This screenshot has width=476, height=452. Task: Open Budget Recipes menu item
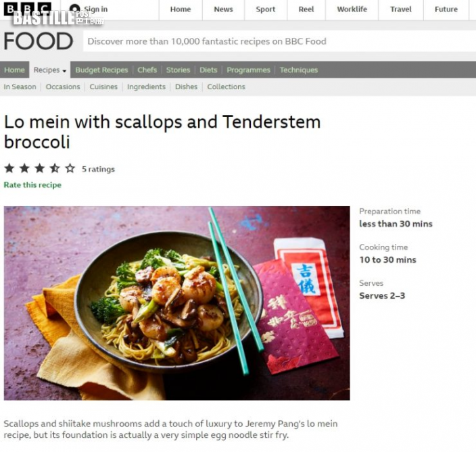coord(101,70)
